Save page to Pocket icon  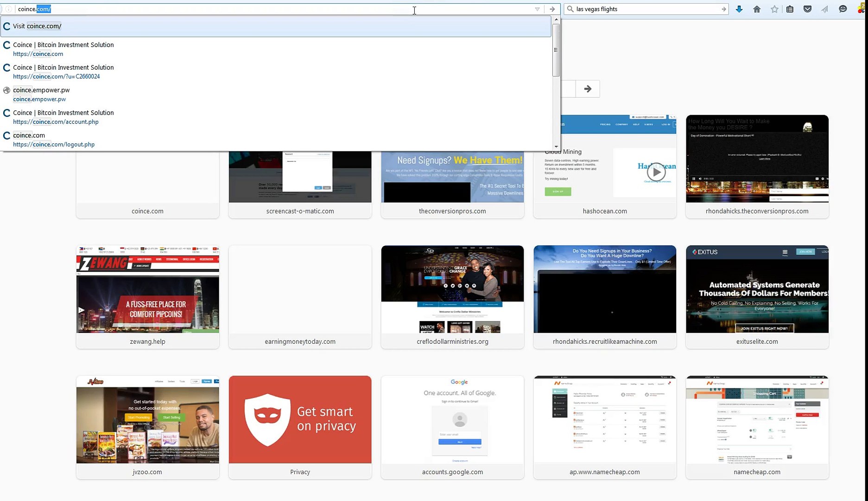click(807, 9)
